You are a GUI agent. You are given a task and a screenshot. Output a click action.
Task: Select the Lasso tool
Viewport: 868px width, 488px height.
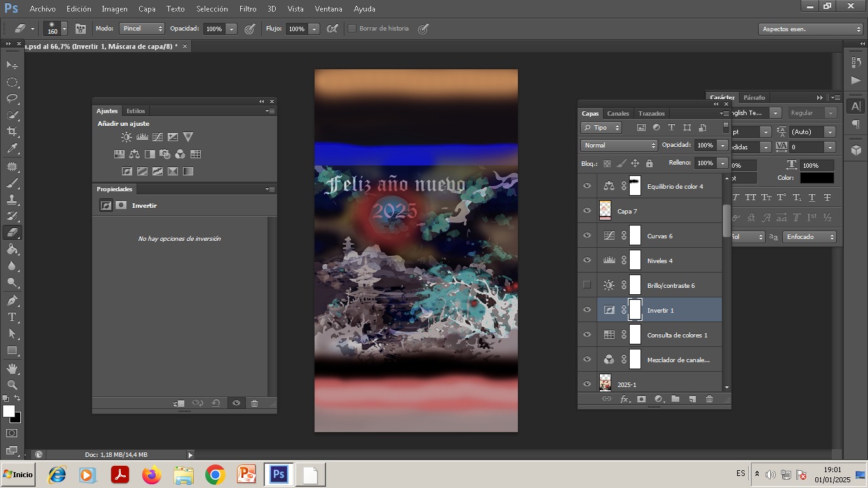[x=12, y=98]
